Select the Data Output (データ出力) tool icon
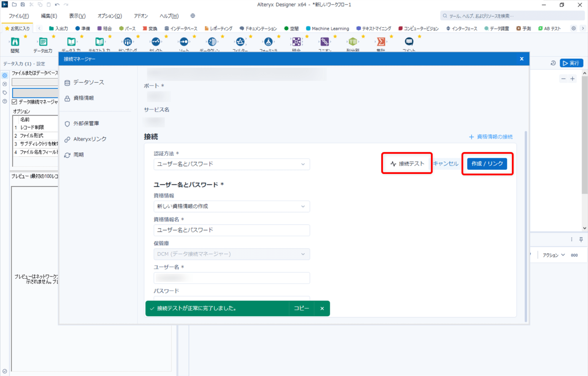The width and height of the screenshot is (588, 376). point(43,42)
